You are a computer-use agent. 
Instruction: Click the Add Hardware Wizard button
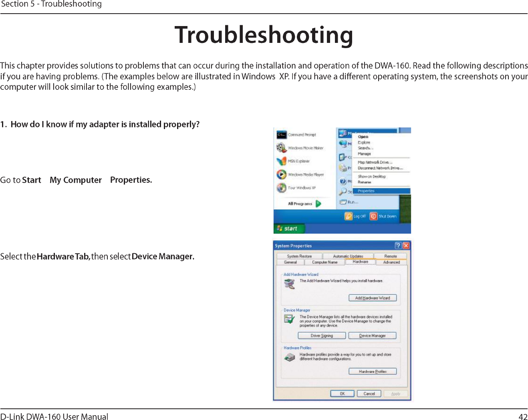pos(373,298)
